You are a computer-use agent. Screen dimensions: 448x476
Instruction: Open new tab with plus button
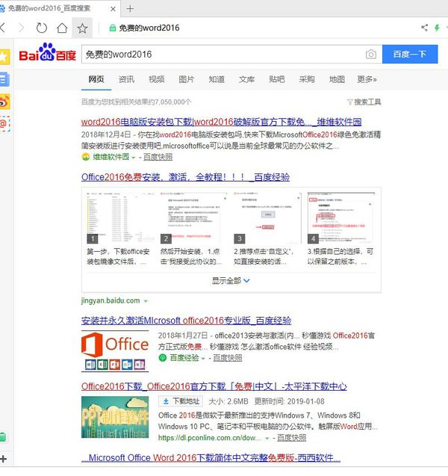[x=130, y=8]
